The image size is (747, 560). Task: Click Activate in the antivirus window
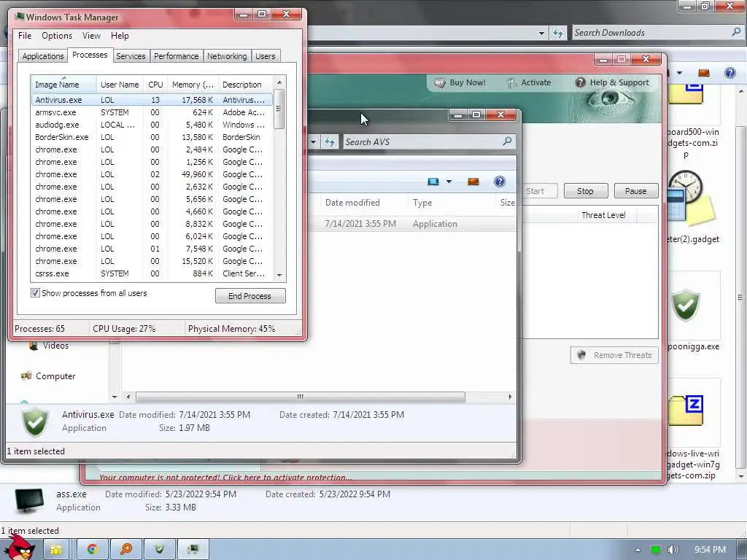[x=529, y=82]
